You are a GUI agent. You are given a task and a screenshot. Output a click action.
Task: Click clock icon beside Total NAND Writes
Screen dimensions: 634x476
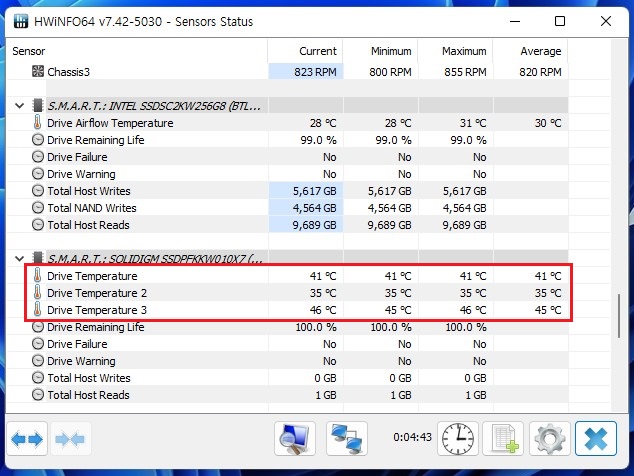[38, 207]
